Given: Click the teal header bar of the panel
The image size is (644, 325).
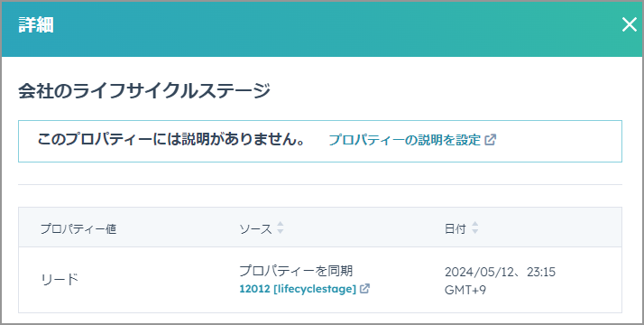Looking at the screenshot, I should pyautogui.click(x=322, y=29).
